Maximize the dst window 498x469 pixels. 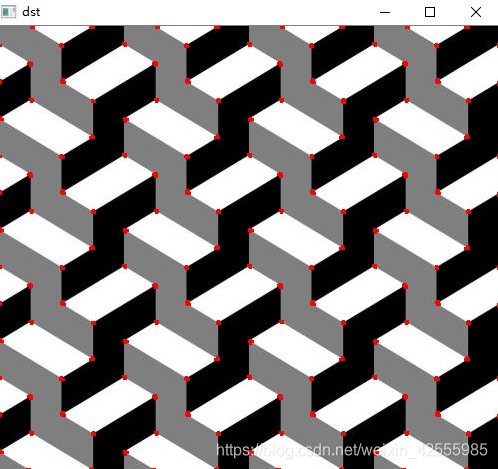[x=430, y=12]
